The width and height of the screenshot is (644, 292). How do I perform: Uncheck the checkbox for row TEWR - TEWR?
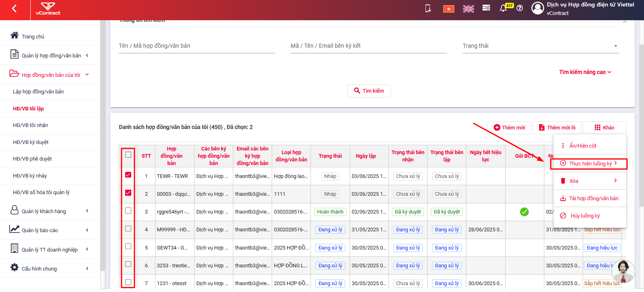[128, 175]
